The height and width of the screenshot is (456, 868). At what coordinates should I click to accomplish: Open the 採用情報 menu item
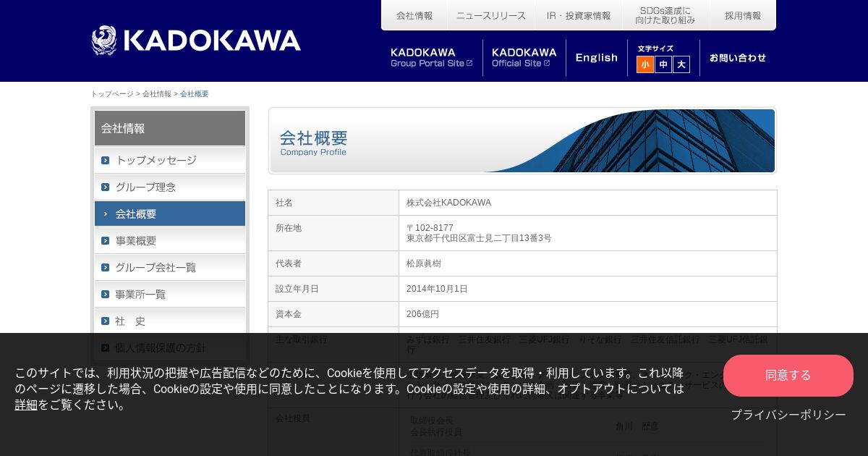743,15
